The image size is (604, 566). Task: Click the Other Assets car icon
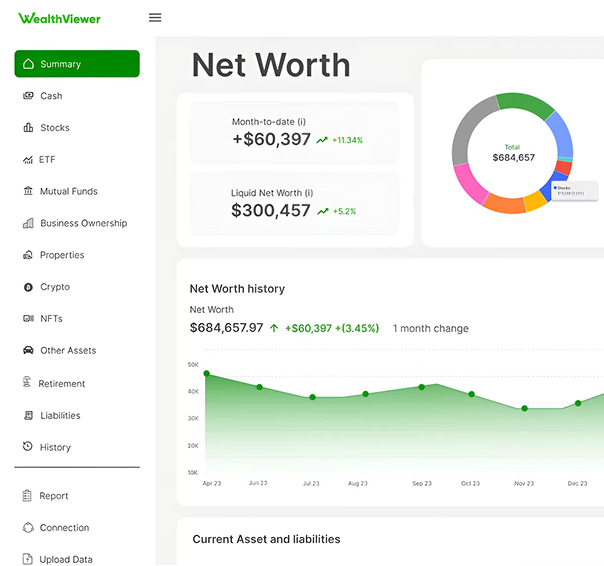[28, 351]
